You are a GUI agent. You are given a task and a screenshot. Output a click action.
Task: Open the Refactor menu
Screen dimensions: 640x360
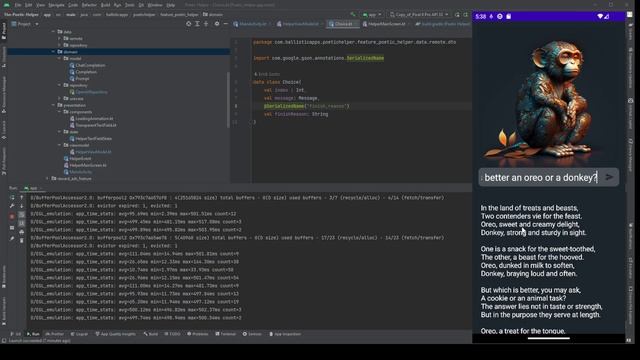(x=89, y=5)
